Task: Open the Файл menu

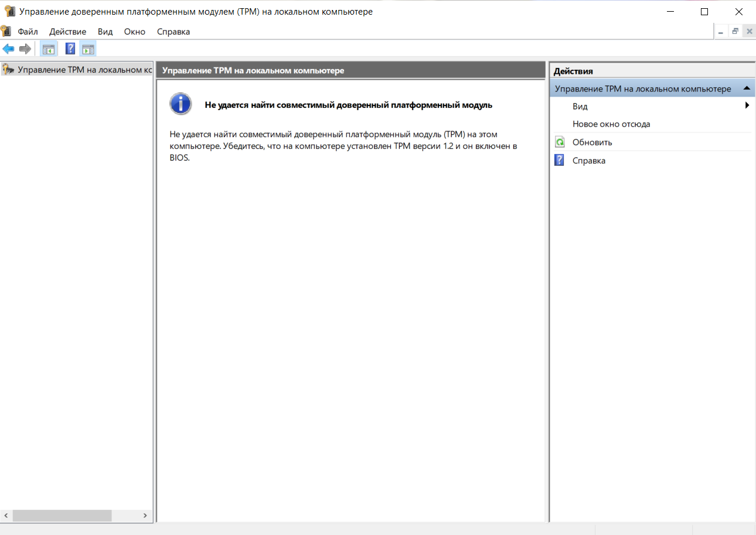Action: (28, 32)
